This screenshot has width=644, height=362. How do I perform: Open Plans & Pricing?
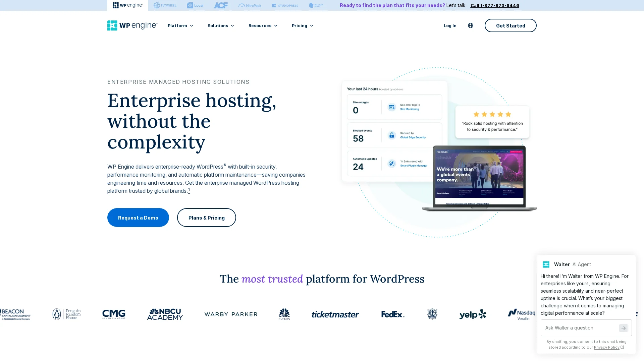(207, 218)
